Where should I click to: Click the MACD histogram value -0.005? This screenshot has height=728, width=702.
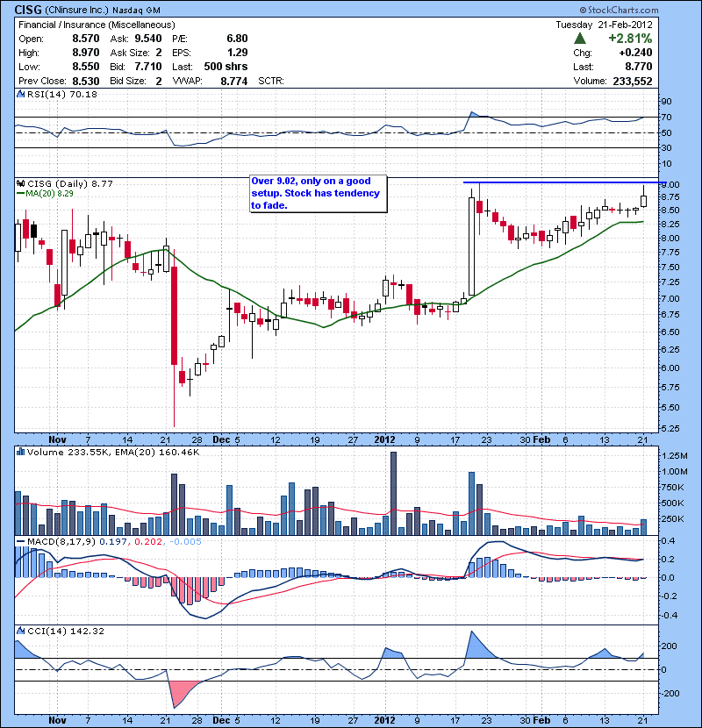point(185,542)
